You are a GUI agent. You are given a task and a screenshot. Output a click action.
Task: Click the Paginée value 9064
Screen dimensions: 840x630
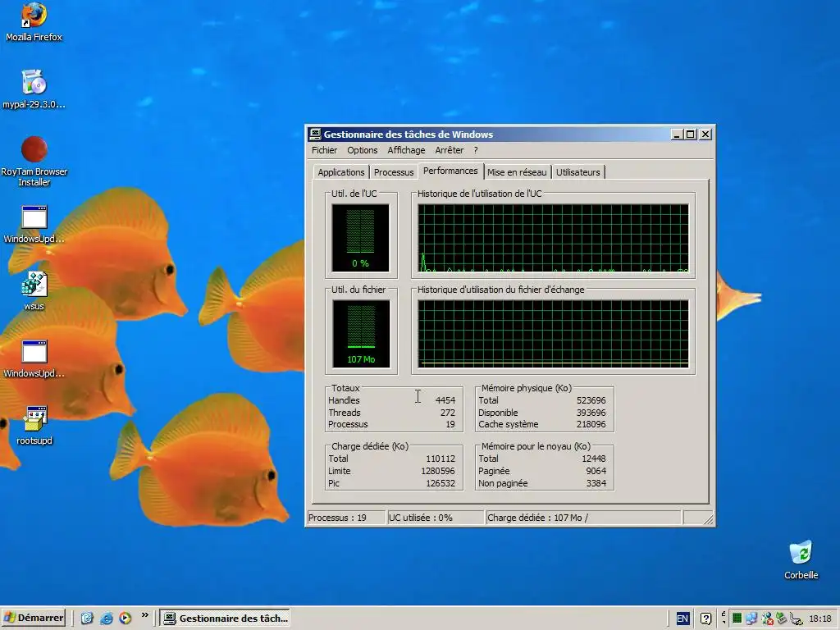[596, 471]
